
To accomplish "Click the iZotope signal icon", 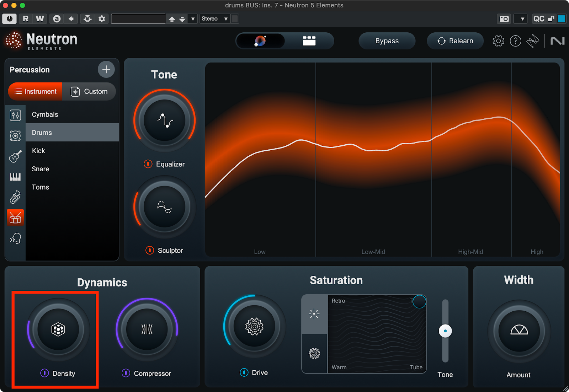I will (533, 41).
